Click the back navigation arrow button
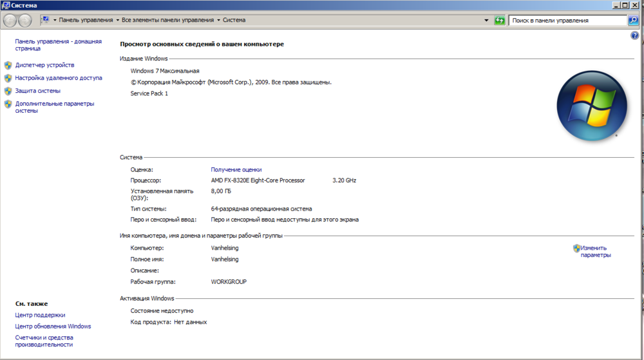The image size is (644, 360). (10, 21)
